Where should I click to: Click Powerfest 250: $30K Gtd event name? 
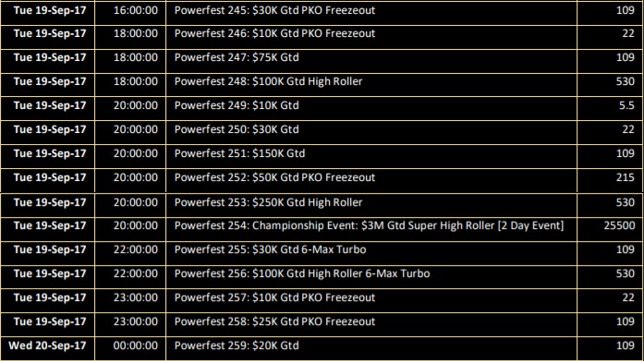coord(237,129)
